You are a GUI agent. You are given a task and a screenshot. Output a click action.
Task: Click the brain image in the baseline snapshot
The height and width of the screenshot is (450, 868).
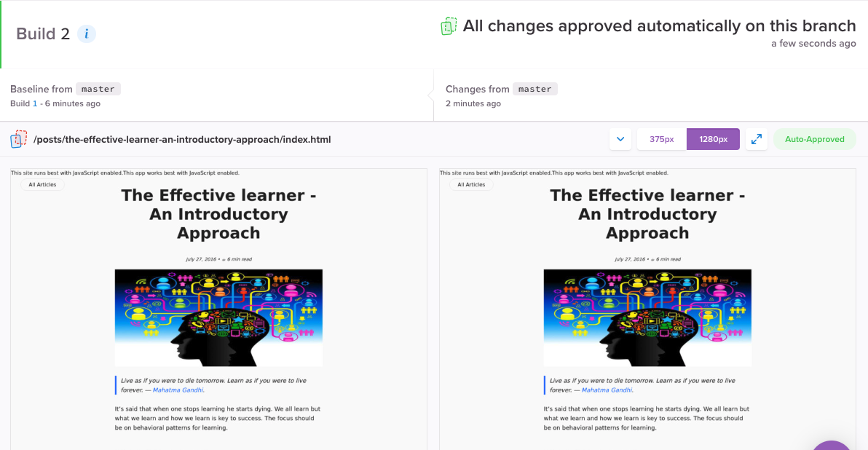coord(218,317)
